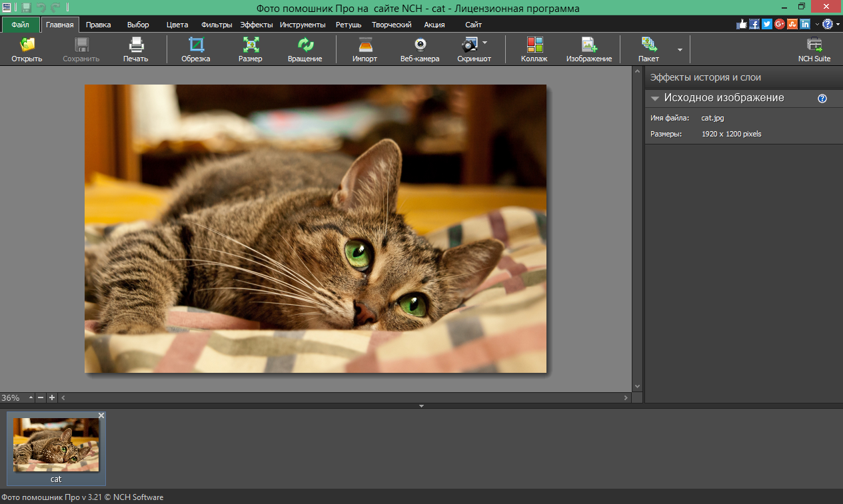The image size is (843, 504).
Task: Launch NCH Suite from the toolbar
Action: (814, 49)
